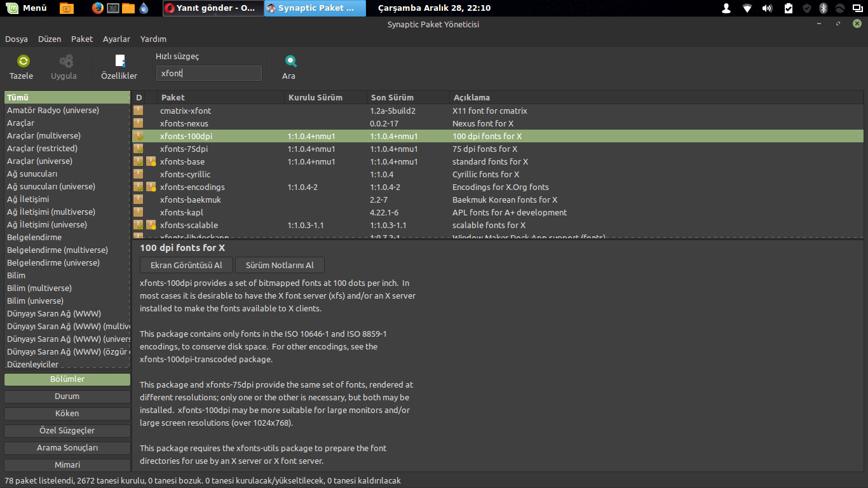Sort by the Açıklama column header

(x=656, y=98)
